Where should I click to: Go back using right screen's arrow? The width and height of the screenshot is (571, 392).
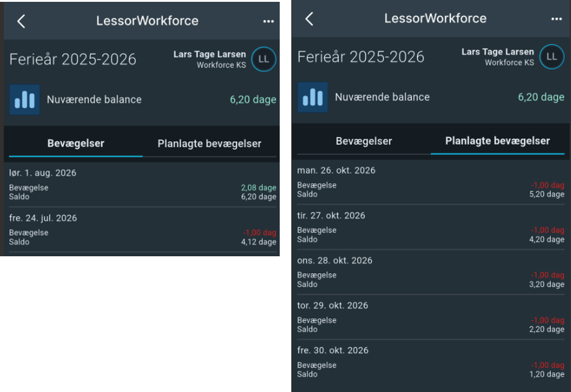point(309,18)
